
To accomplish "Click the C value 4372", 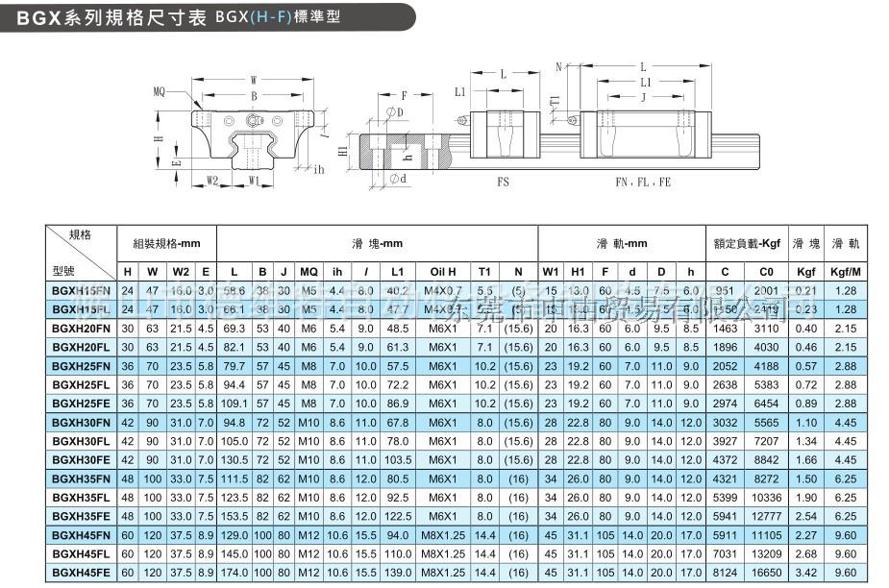I will [x=726, y=460].
